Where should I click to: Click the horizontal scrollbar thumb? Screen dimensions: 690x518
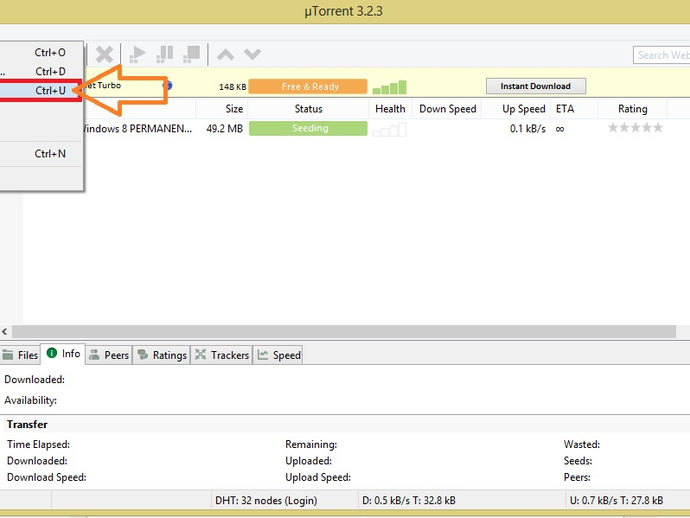tap(344, 331)
